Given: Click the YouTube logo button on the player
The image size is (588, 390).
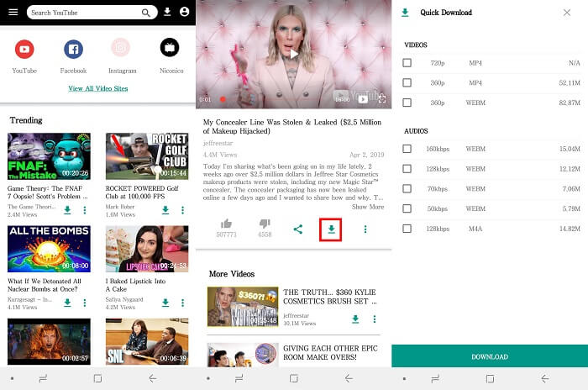Looking at the screenshot, I should (363, 99).
